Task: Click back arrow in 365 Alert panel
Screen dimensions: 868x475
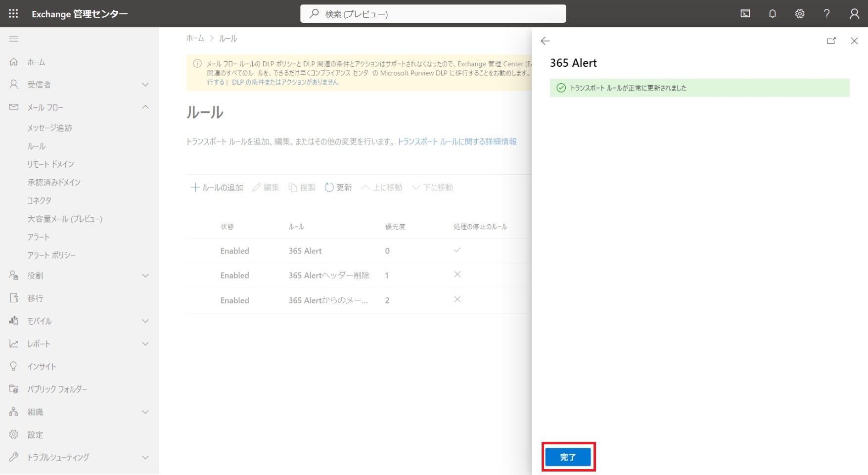Action: [x=545, y=41]
